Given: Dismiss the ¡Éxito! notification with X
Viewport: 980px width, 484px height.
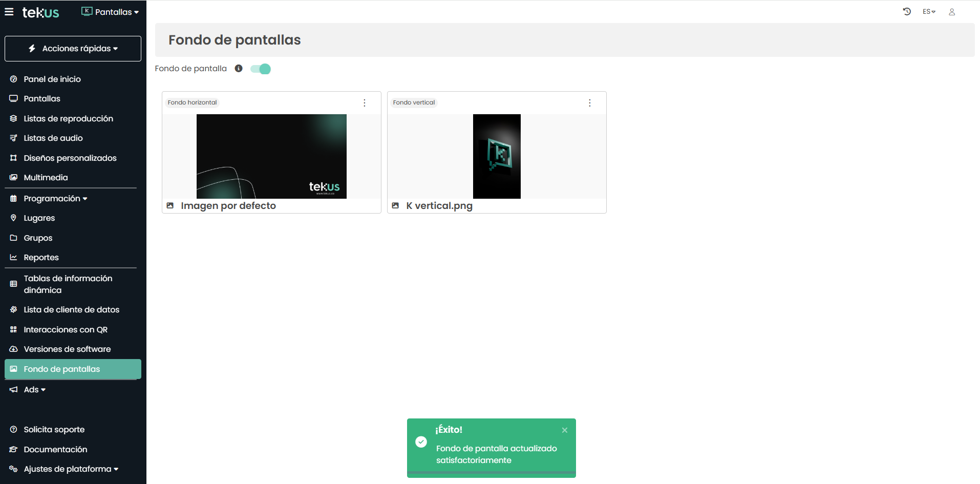Looking at the screenshot, I should (564, 430).
